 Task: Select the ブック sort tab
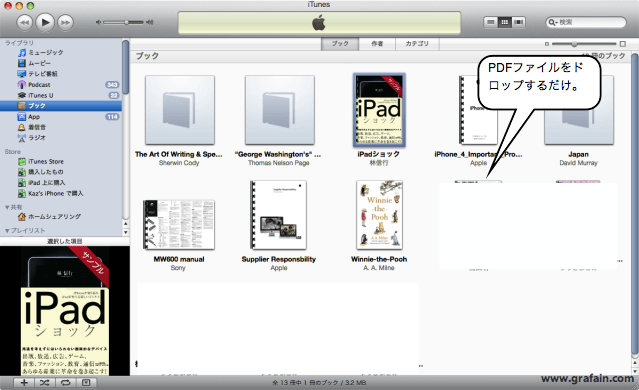(340, 44)
